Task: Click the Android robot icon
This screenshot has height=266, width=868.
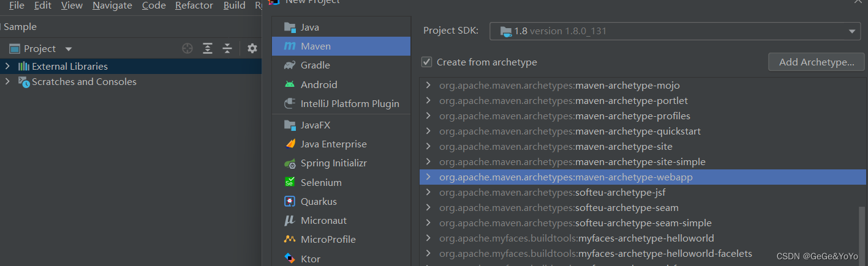Action: coord(290,84)
